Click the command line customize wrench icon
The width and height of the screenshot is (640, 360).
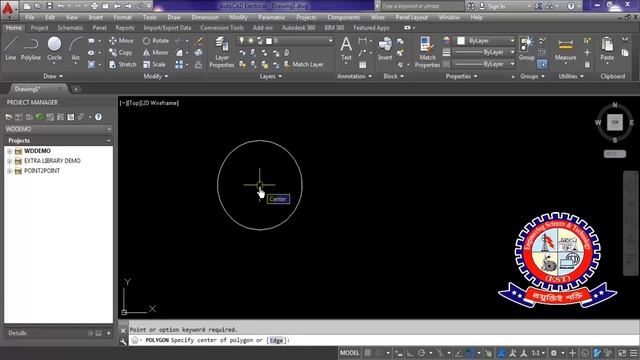click(123, 341)
